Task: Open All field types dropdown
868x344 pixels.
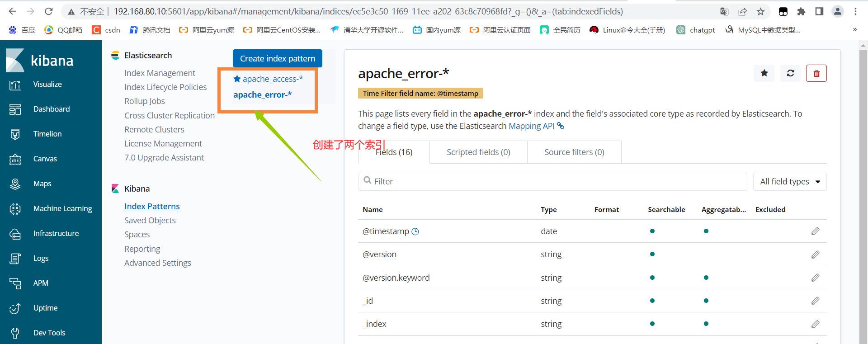Action: (790, 182)
